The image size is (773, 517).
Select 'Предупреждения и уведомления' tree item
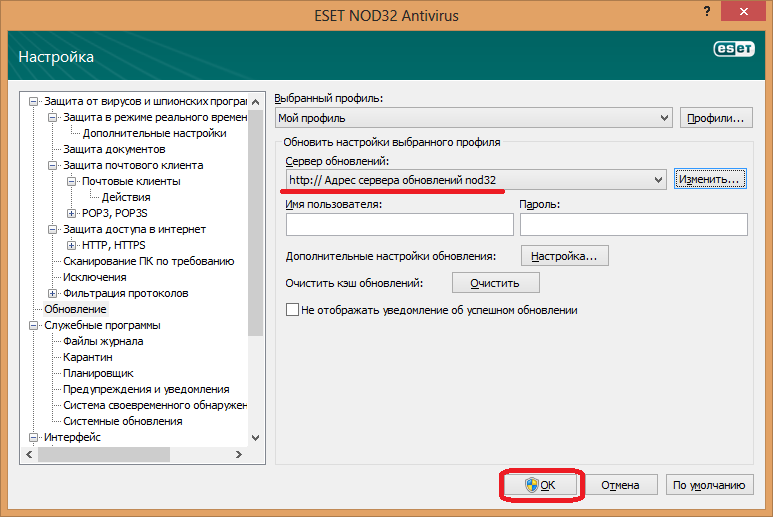click(146, 389)
